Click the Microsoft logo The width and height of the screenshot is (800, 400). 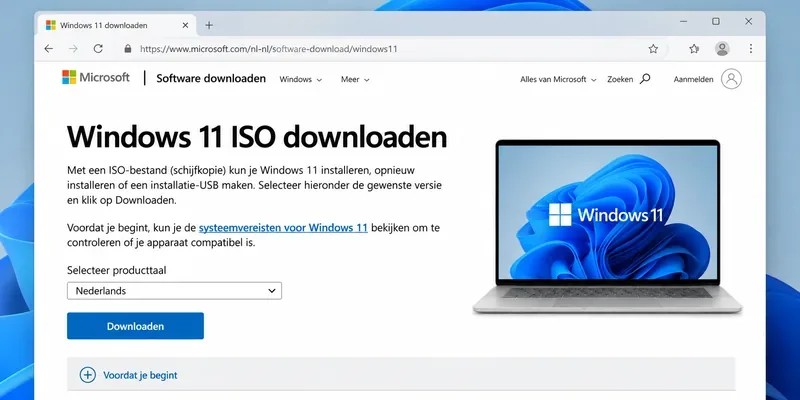pos(96,78)
